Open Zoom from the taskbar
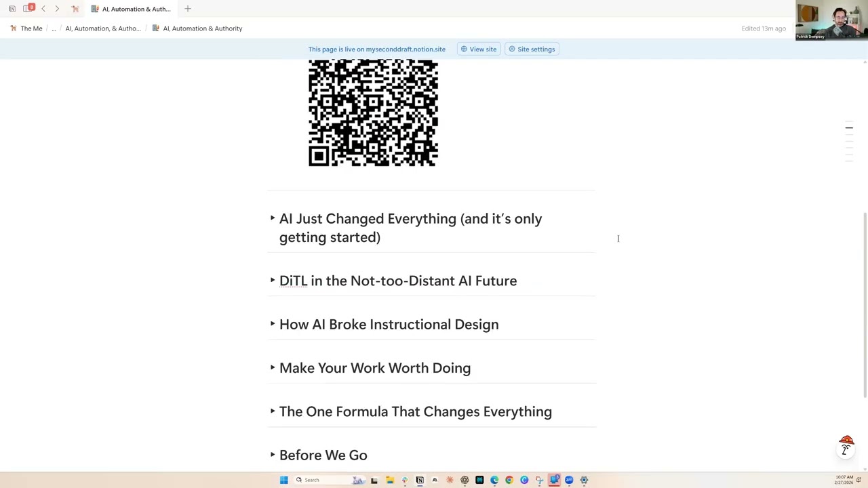Screen dimensions: 868x488 point(569,480)
